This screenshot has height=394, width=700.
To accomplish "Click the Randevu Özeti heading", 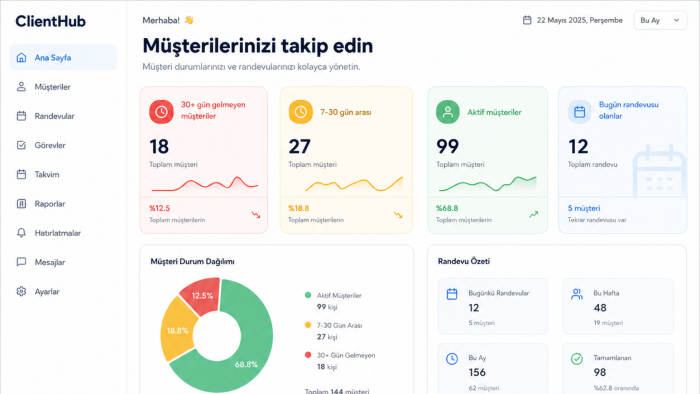I will (x=464, y=261).
